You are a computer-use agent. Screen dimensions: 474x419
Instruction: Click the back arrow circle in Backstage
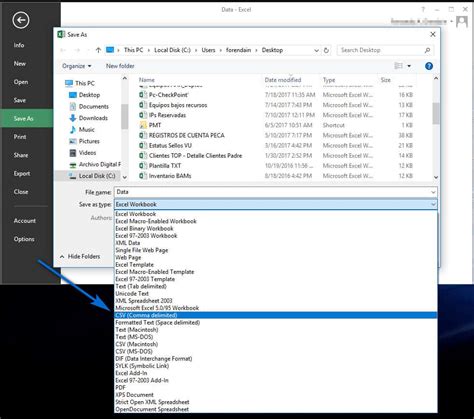21,20
